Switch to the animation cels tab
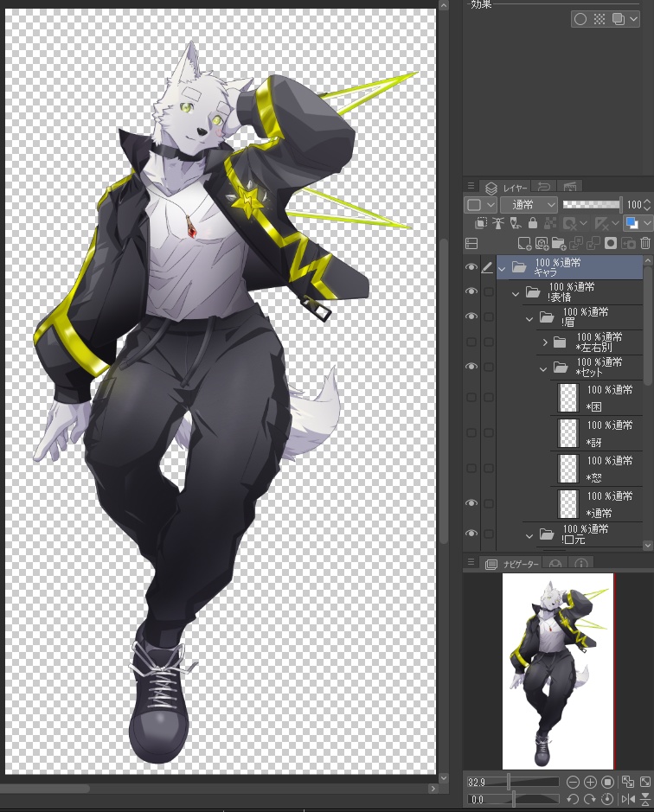The height and width of the screenshot is (812, 654). click(569, 187)
